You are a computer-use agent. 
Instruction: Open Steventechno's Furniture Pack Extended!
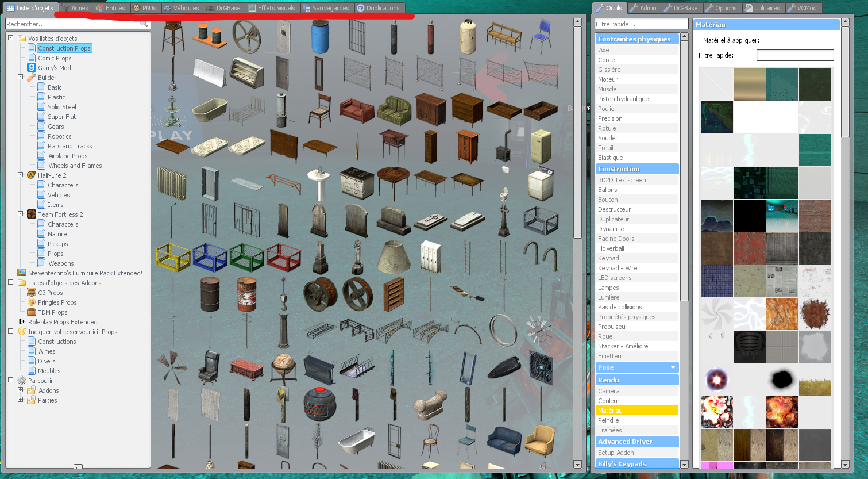(86, 273)
